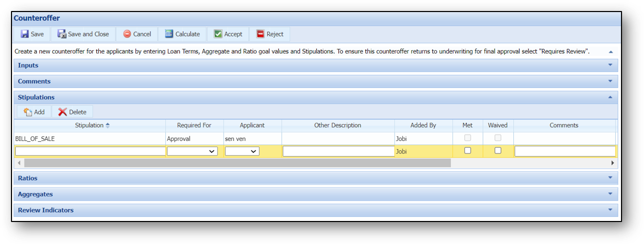Image resolution: width=644 pixels, height=244 pixels.
Task: Collapse the instructions text with the arrow
Action: pyautogui.click(x=610, y=52)
